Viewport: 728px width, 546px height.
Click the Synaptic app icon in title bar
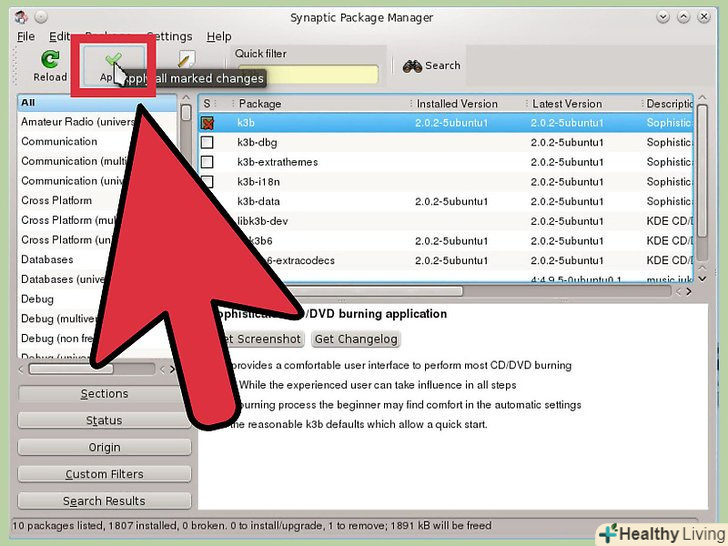pos(21,17)
